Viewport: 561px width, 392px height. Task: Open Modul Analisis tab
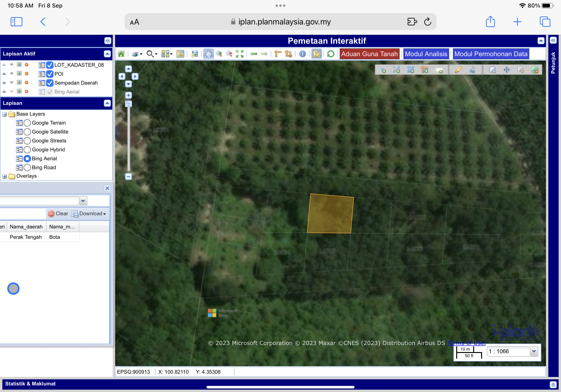coord(426,54)
